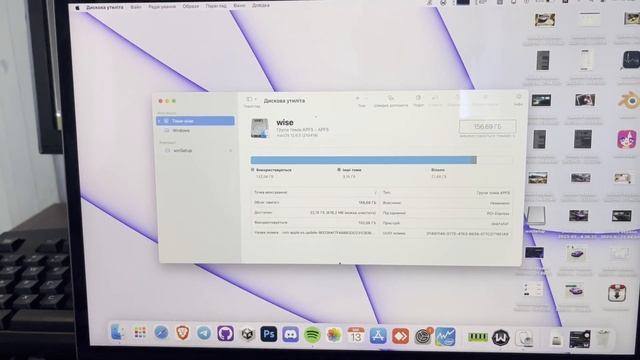Viewport: 640px width, 360px height.
Task: Select the wise volume group in sidebar
Action: tap(195, 121)
